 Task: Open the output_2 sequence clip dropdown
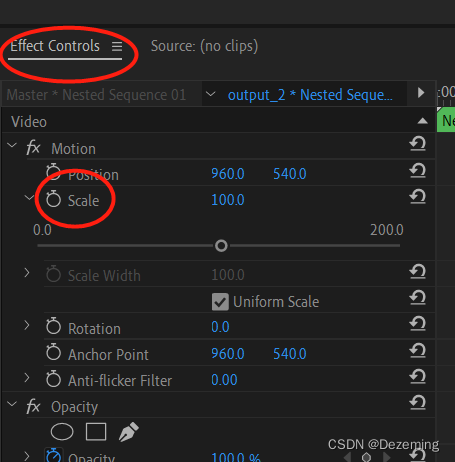coord(210,94)
